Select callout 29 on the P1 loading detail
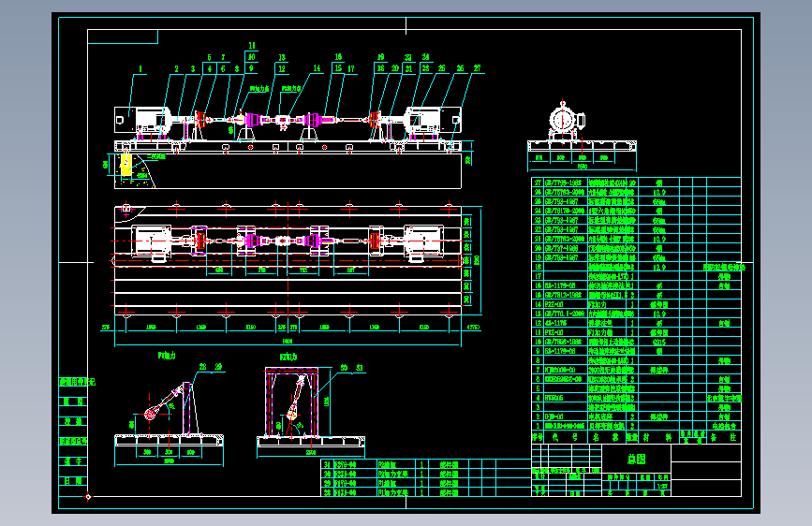The height and width of the screenshot is (526, 812). coord(218,367)
